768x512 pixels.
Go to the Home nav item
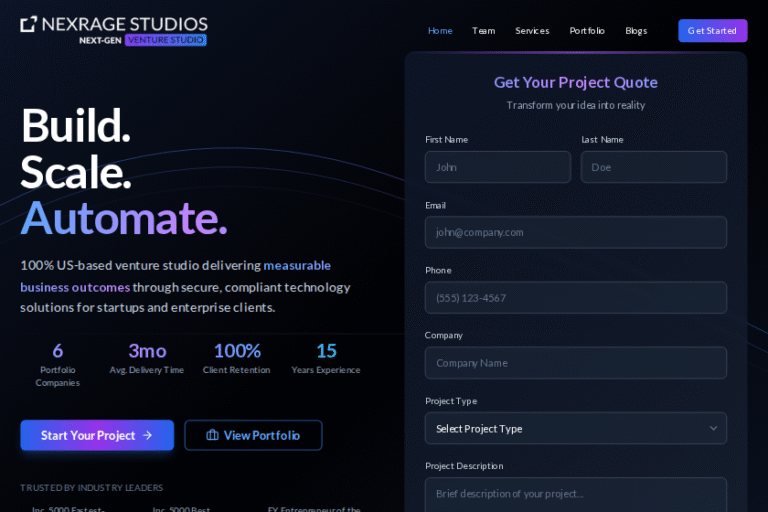440,30
